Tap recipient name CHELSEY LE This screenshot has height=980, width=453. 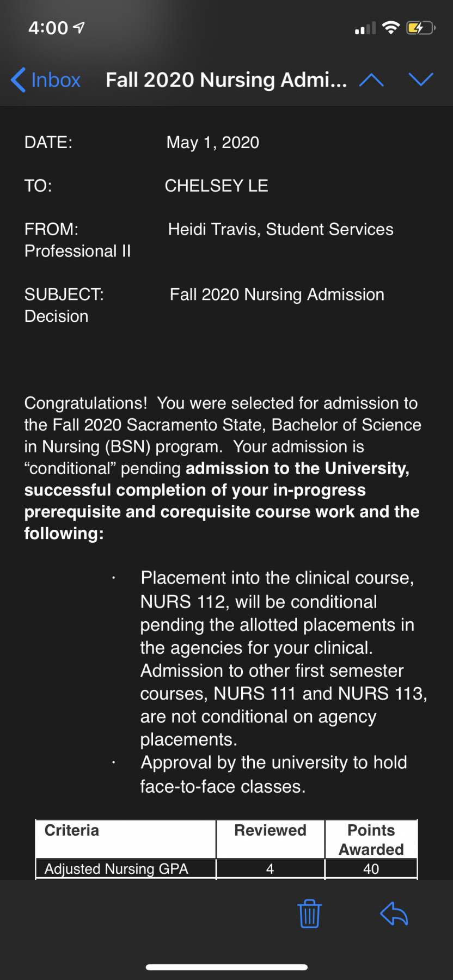click(x=216, y=186)
